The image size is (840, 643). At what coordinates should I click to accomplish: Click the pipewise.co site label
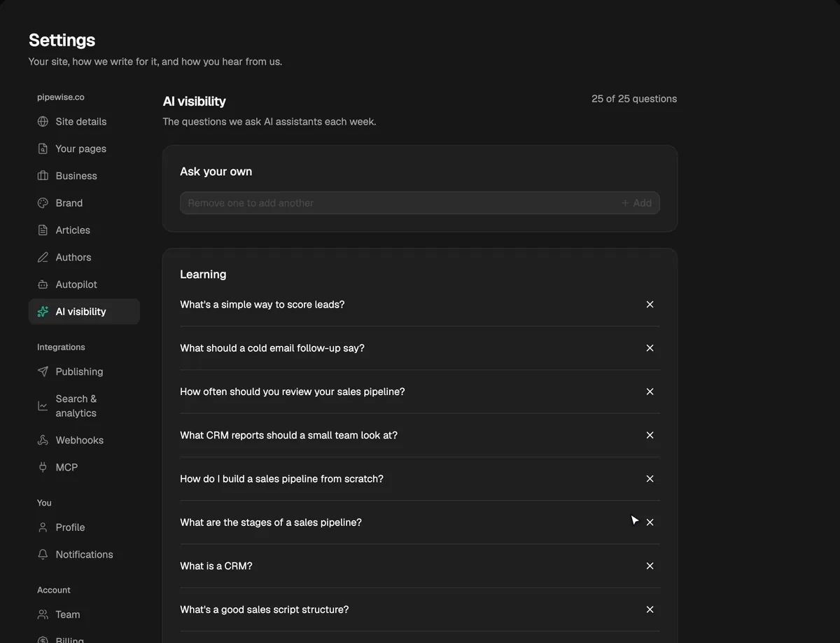(x=61, y=97)
